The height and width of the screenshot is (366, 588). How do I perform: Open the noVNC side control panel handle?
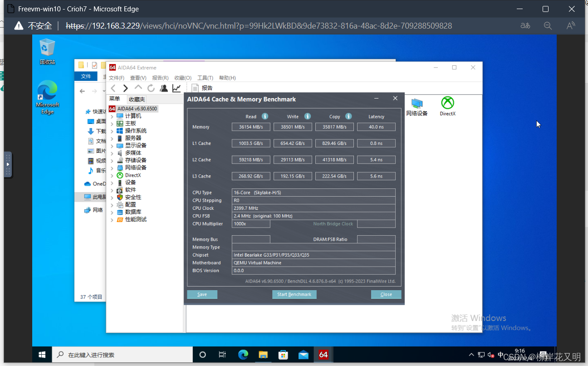8,164
